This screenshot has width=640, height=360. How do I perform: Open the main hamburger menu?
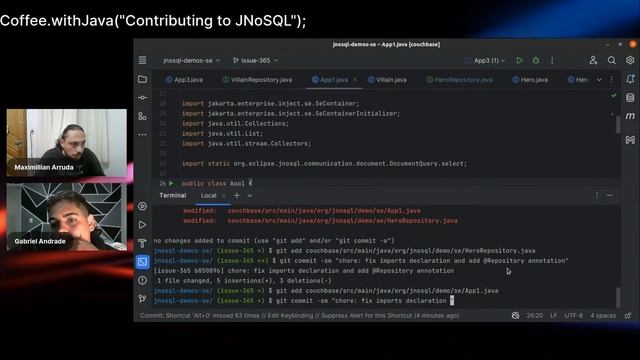pyautogui.click(x=142, y=60)
